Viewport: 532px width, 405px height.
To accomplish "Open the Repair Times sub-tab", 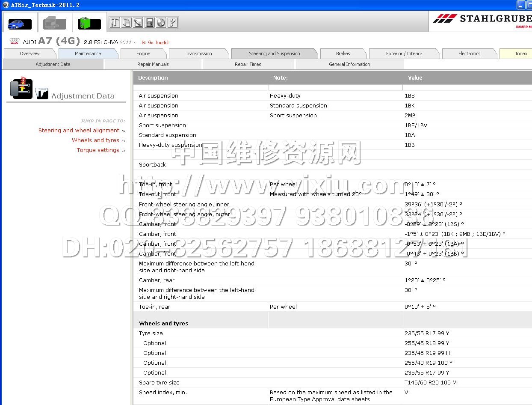I will (x=248, y=64).
